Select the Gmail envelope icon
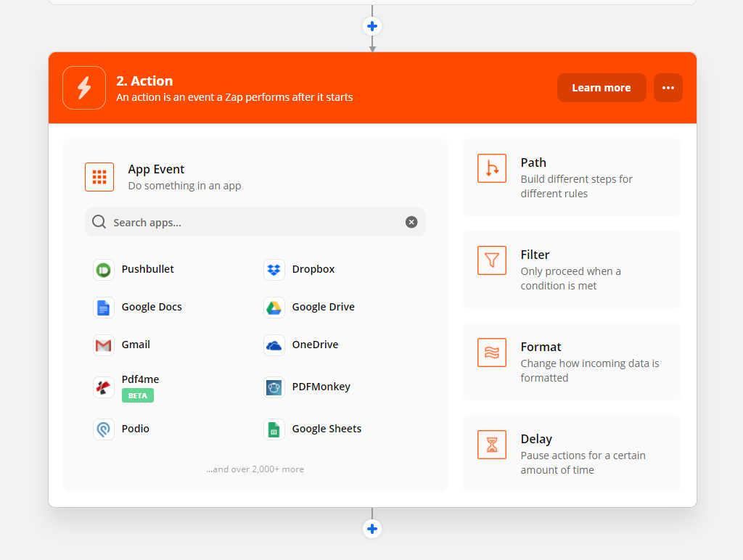This screenshot has height=560, width=743. 104,345
